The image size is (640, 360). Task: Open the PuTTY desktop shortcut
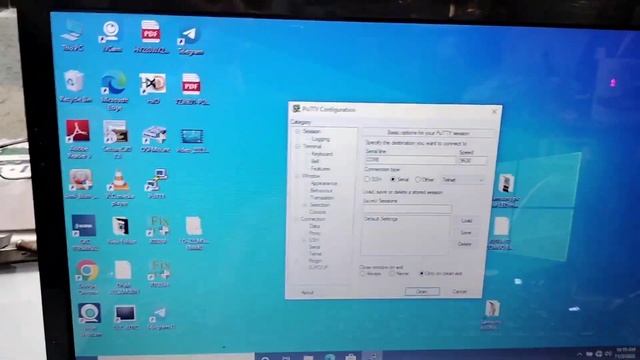156,184
